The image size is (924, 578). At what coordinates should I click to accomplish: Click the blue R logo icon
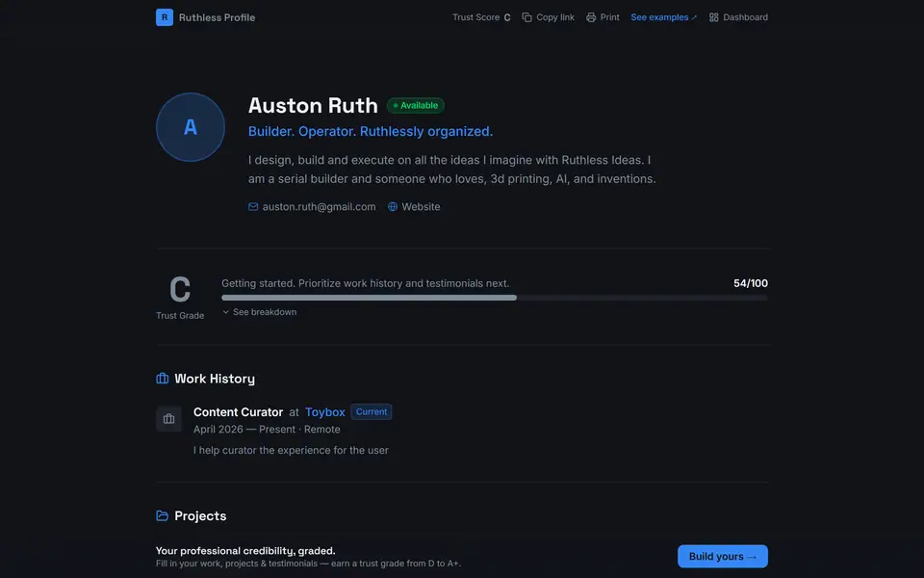(165, 17)
